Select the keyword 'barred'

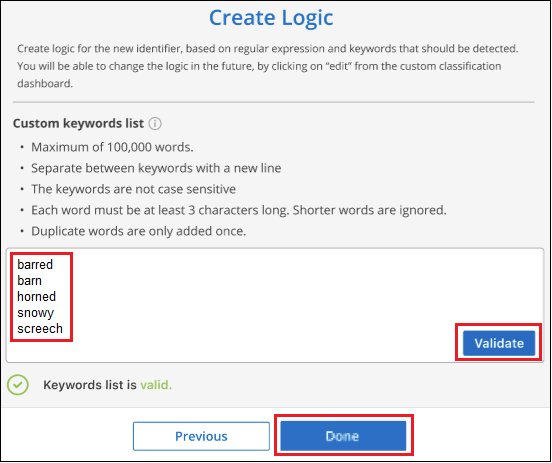coord(35,265)
